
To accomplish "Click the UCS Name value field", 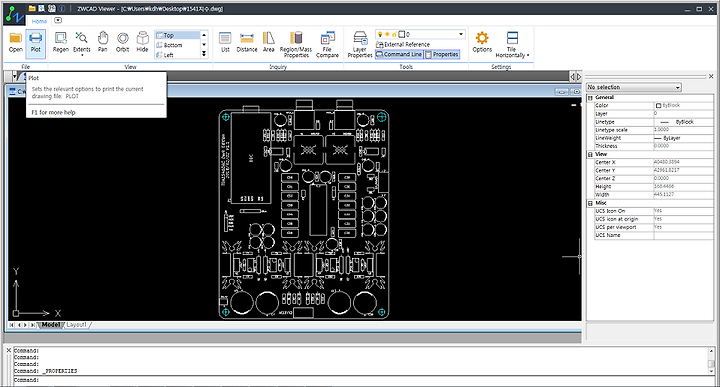I will coord(683,235).
